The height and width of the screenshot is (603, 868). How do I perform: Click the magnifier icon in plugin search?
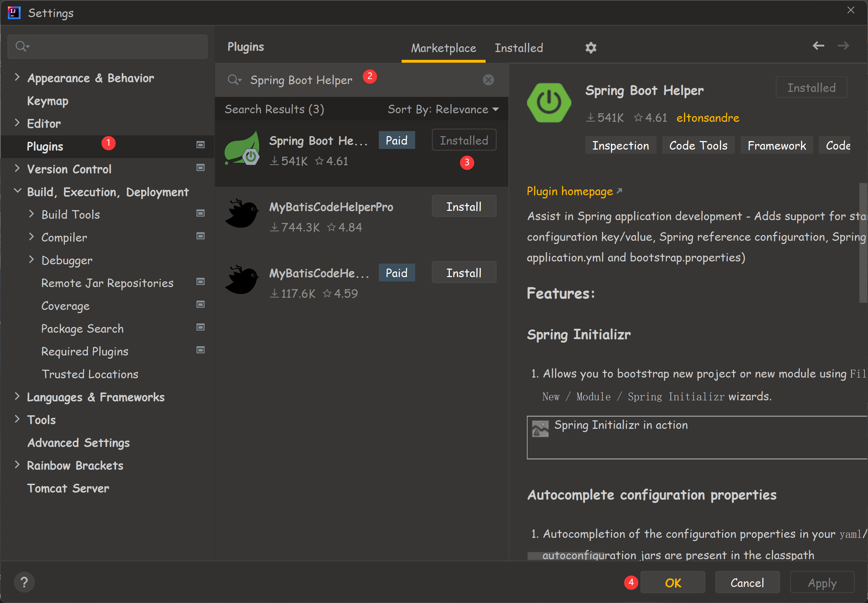click(235, 80)
